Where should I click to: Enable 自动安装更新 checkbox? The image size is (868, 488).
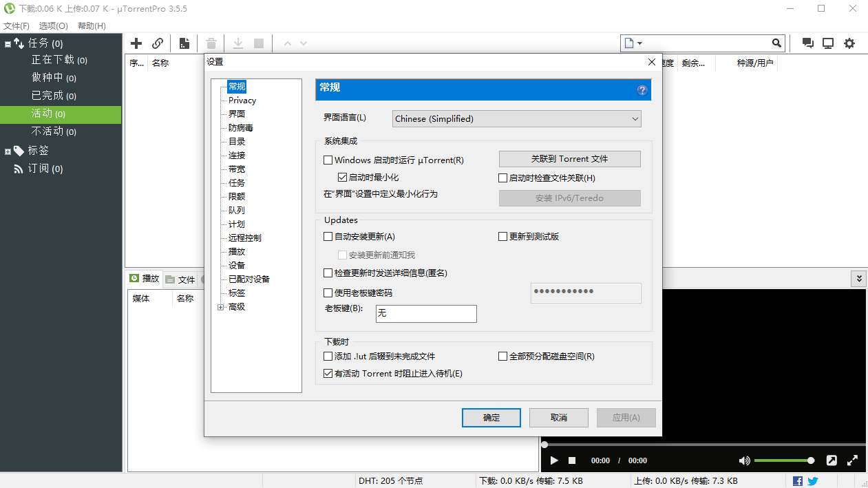coord(328,236)
